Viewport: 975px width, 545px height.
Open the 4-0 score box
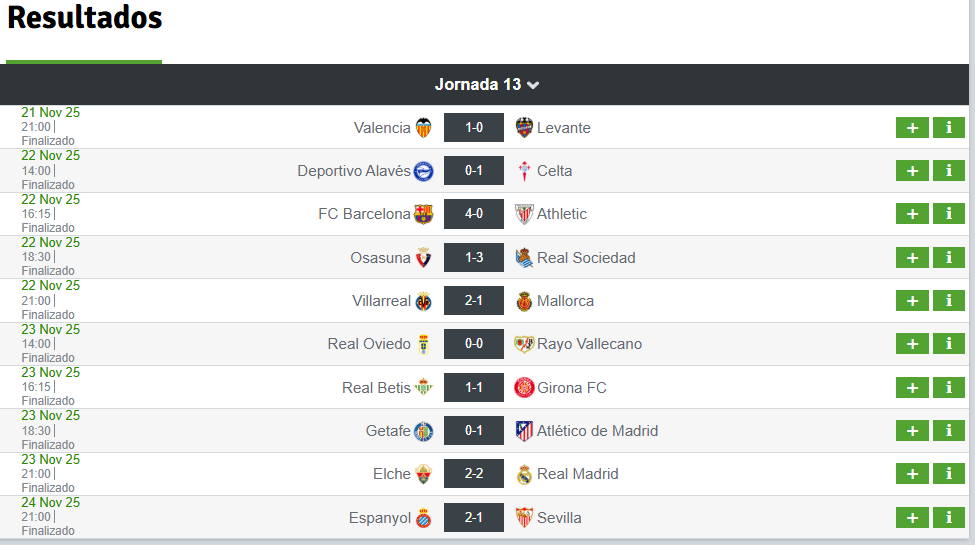coord(474,214)
